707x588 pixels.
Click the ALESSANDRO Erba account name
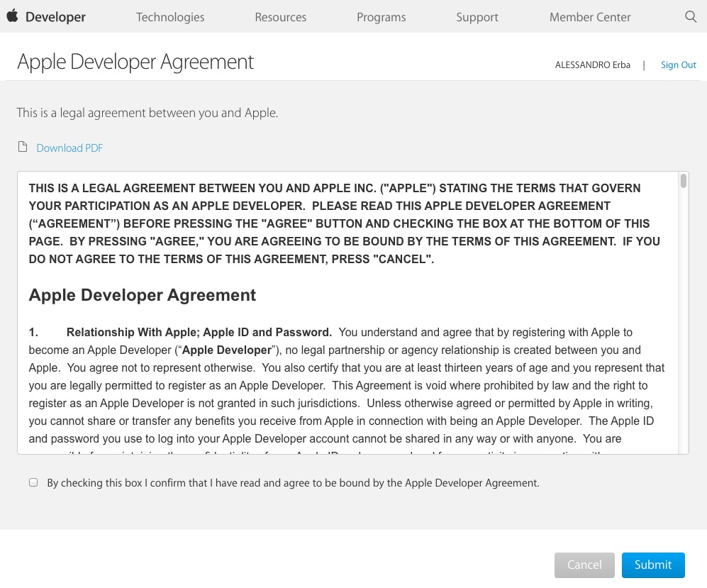(x=592, y=65)
